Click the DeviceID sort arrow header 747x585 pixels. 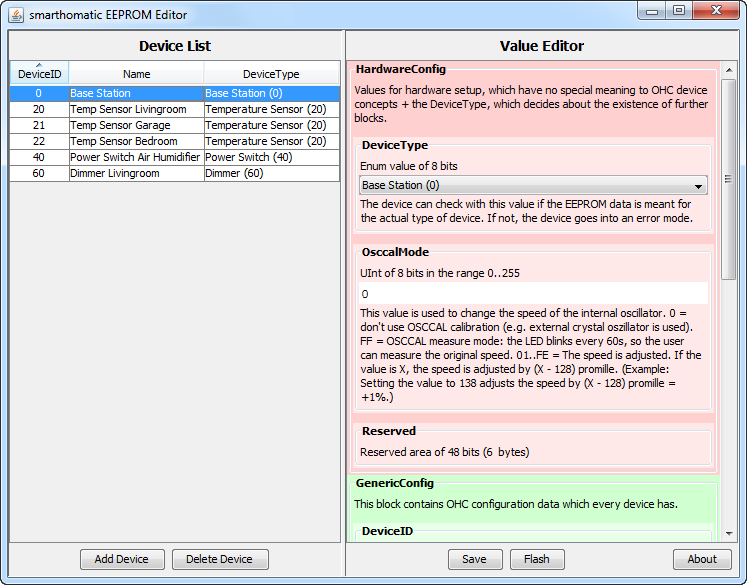pyautogui.click(x=38, y=72)
